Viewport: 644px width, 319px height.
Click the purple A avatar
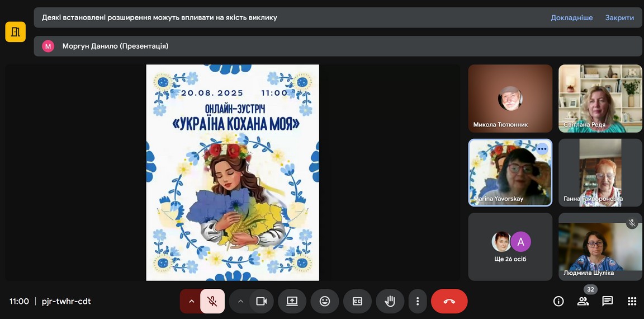(x=521, y=242)
